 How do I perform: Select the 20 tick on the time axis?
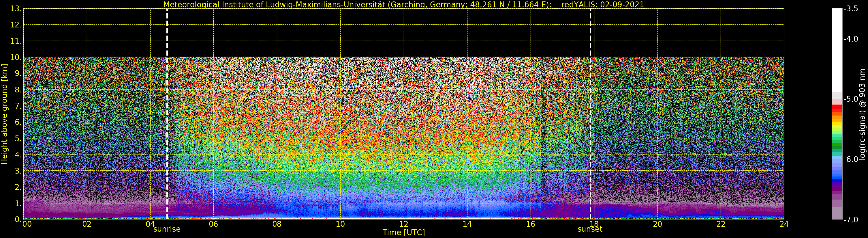(657, 224)
